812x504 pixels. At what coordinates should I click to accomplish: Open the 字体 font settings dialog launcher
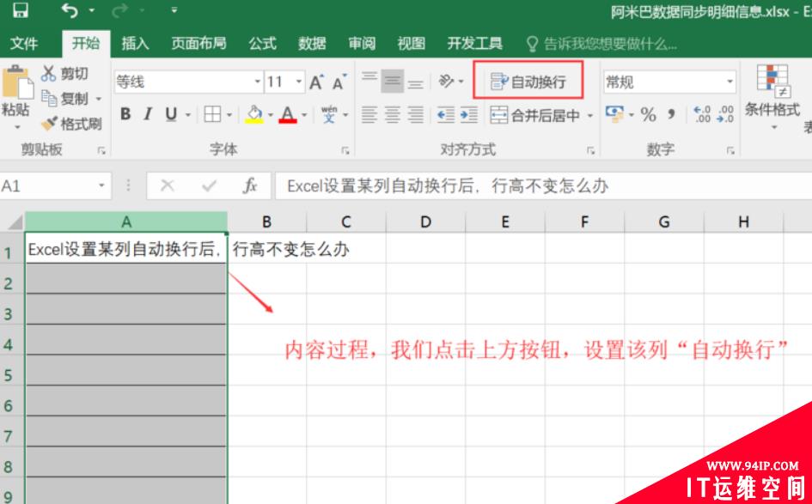point(345,150)
